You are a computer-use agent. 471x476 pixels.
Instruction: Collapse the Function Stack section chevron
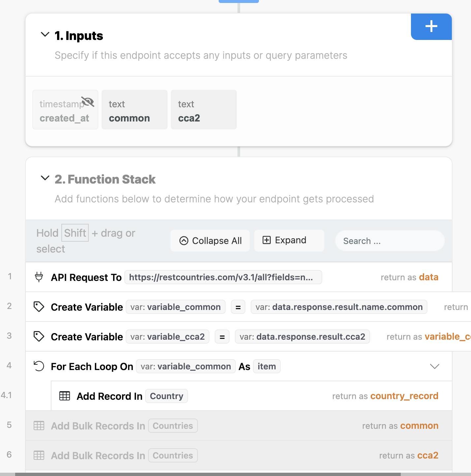[45, 178]
